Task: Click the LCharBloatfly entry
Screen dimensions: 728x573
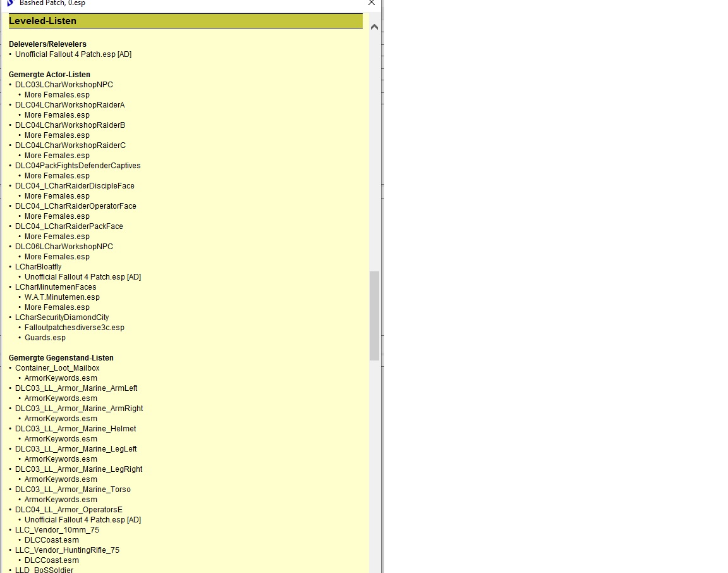Action: coord(39,267)
